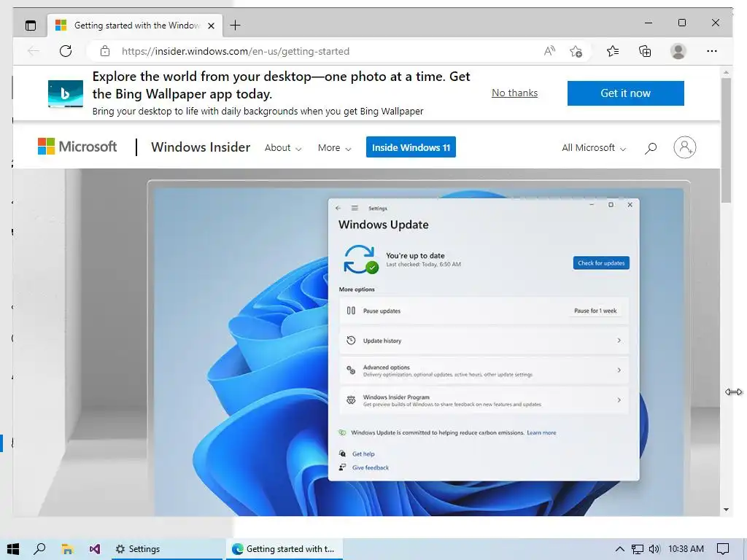Click the scrollbar up arrow
The image size is (747, 560).
[726, 72]
